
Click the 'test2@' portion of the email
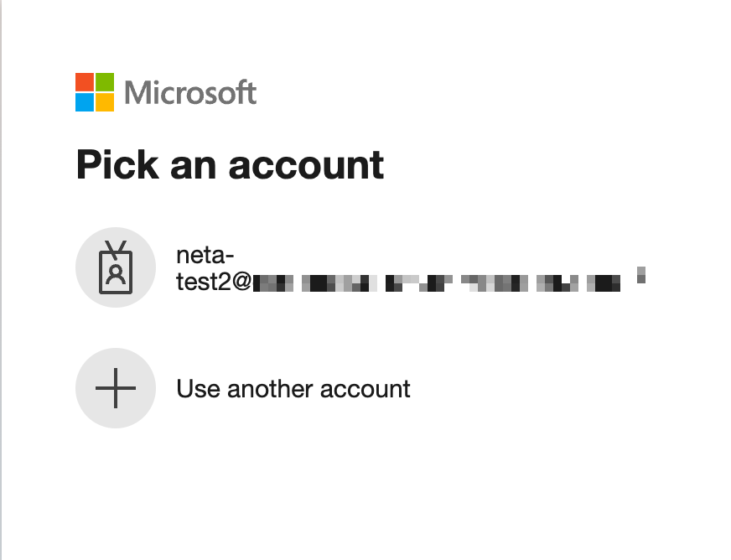point(214,282)
